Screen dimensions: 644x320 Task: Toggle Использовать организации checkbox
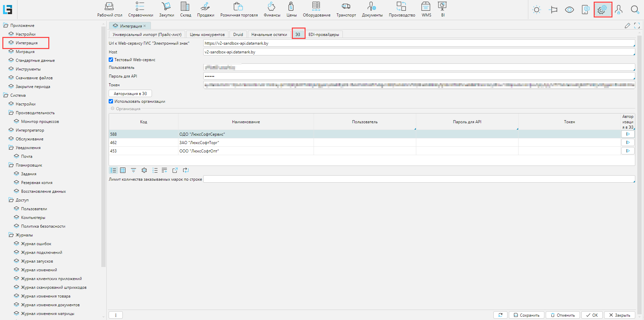pyautogui.click(x=111, y=101)
